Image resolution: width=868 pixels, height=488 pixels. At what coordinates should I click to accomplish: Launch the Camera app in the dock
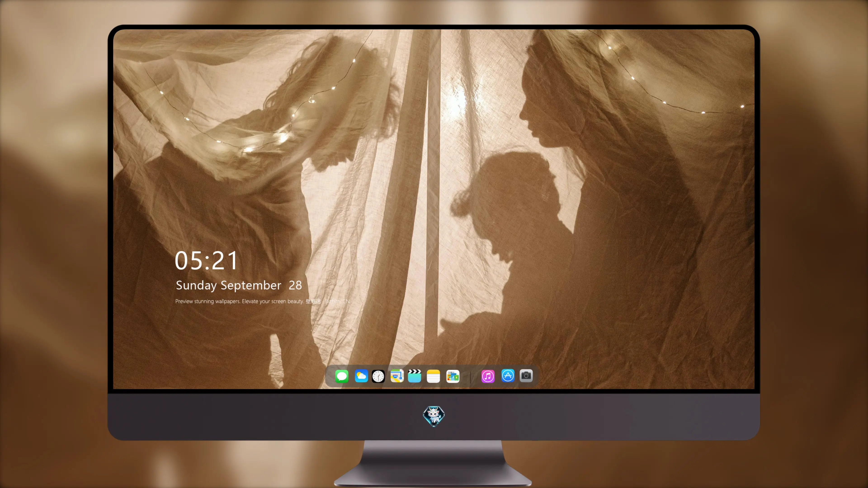pyautogui.click(x=526, y=375)
